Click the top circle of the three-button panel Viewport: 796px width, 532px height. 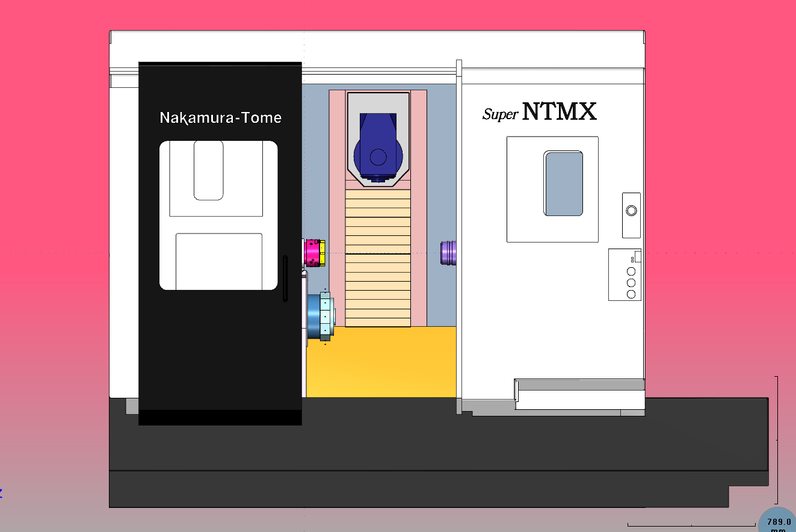click(x=631, y=271)
